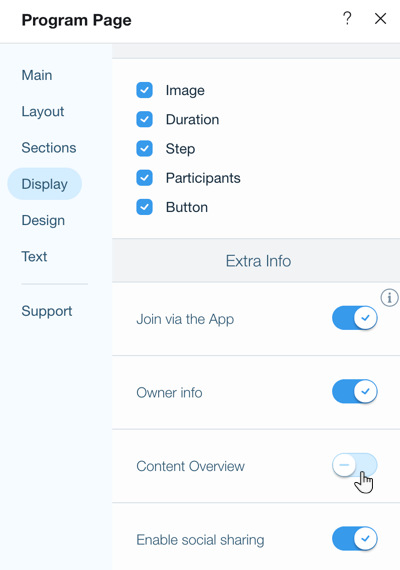Screen dimensions: 400x570
Task: Enable the Content Overview toggle
Action: 355,465
